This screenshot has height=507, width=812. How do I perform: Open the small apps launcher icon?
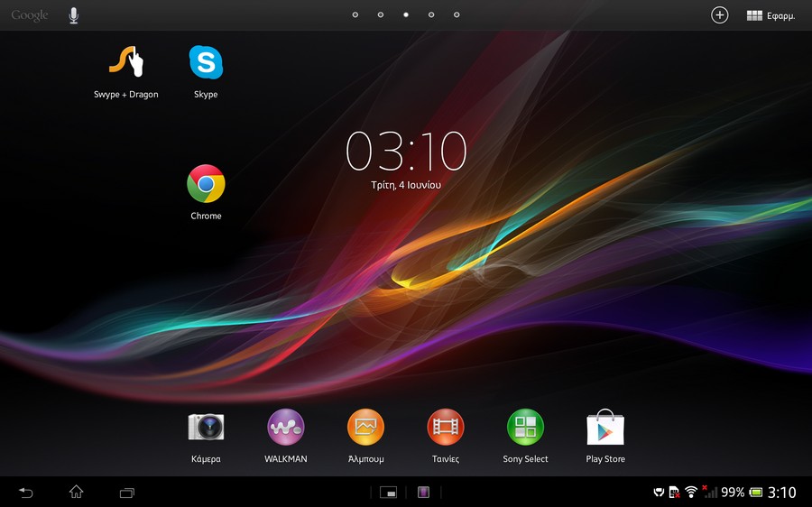(x=388, y=492)
